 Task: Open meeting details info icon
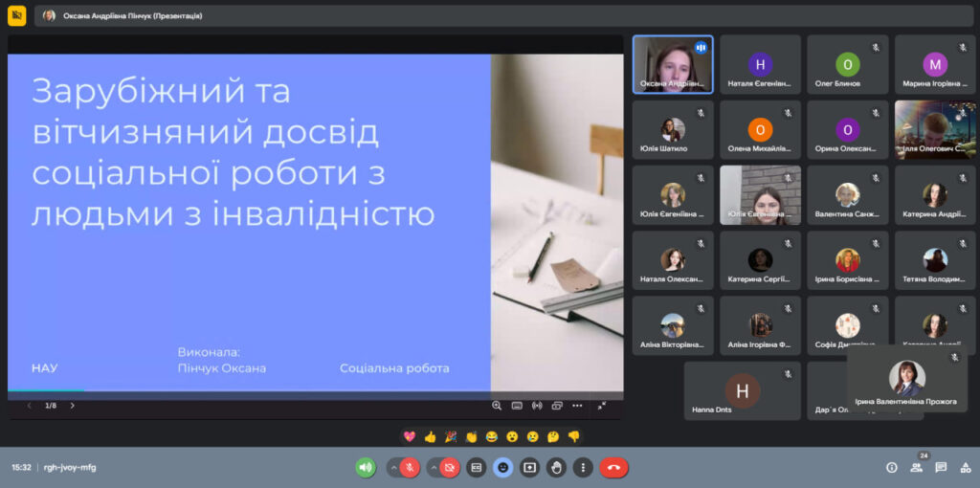[892, 468]
